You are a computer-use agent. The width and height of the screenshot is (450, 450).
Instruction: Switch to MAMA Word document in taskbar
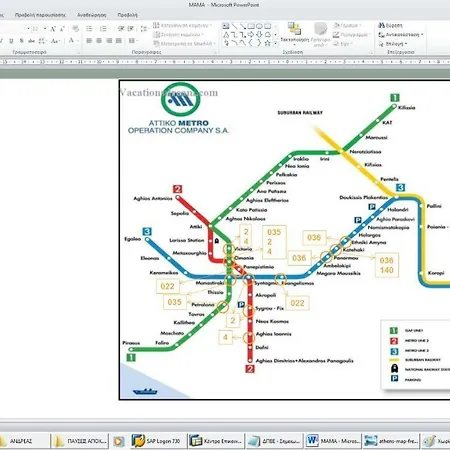coord(332,441)
